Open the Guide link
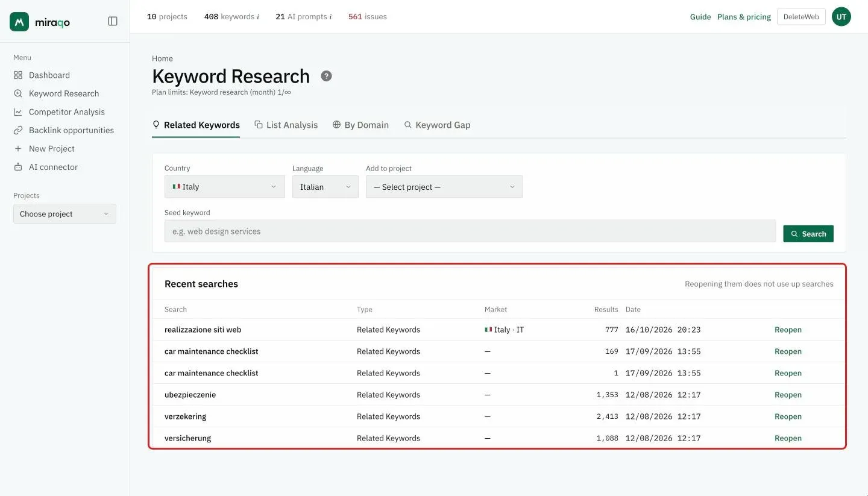Screen dimensions: 868x496 pyautogui.click(x=700, y=17)
